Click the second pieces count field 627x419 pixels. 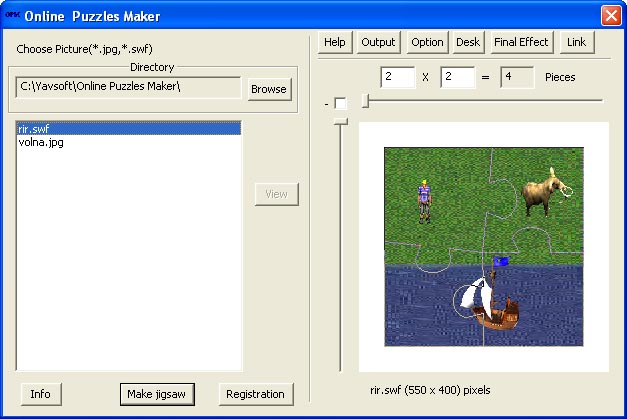point(458,77)
